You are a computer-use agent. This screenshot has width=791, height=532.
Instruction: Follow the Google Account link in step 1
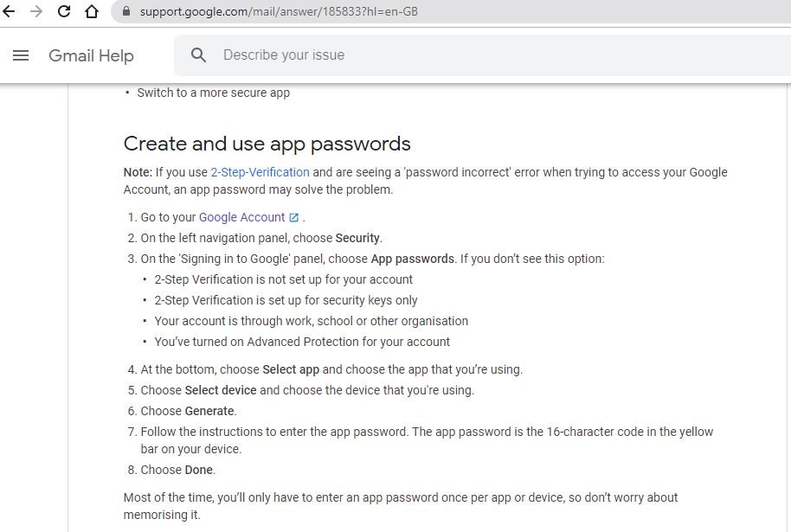241,217
